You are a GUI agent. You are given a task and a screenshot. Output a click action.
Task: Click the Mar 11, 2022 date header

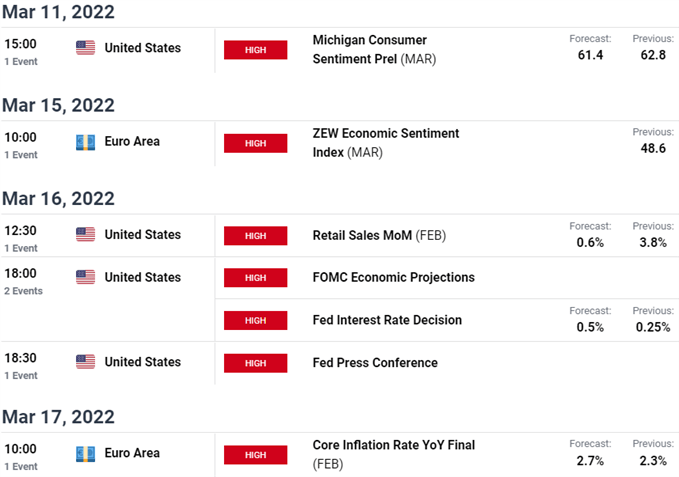click(58, 13)
